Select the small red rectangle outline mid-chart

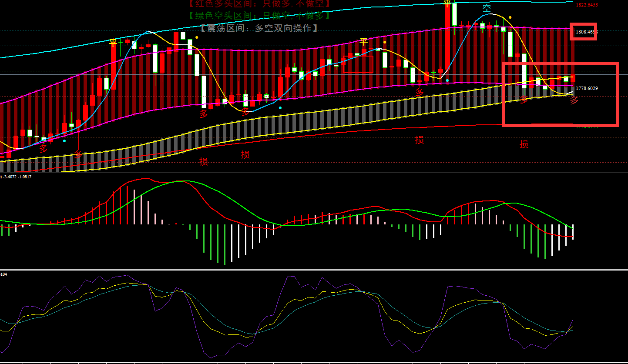pyautogui.click(x=358, y=64)
